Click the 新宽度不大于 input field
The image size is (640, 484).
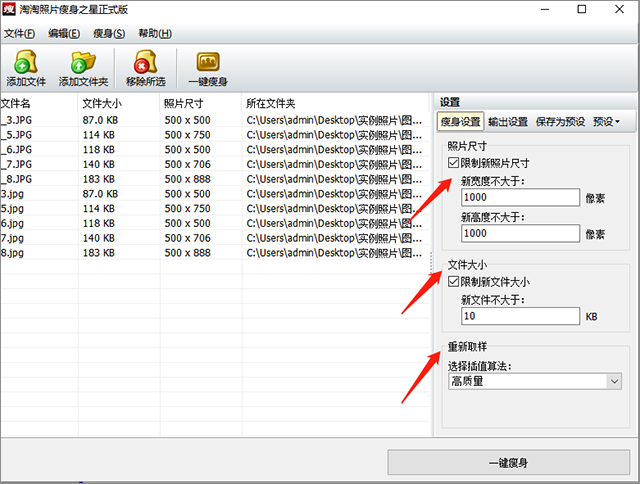point(520,198)
